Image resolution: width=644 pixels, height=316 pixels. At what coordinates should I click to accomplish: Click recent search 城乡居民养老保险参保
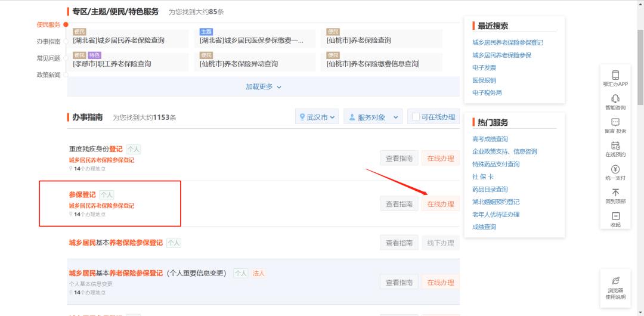tap(502, 55)
